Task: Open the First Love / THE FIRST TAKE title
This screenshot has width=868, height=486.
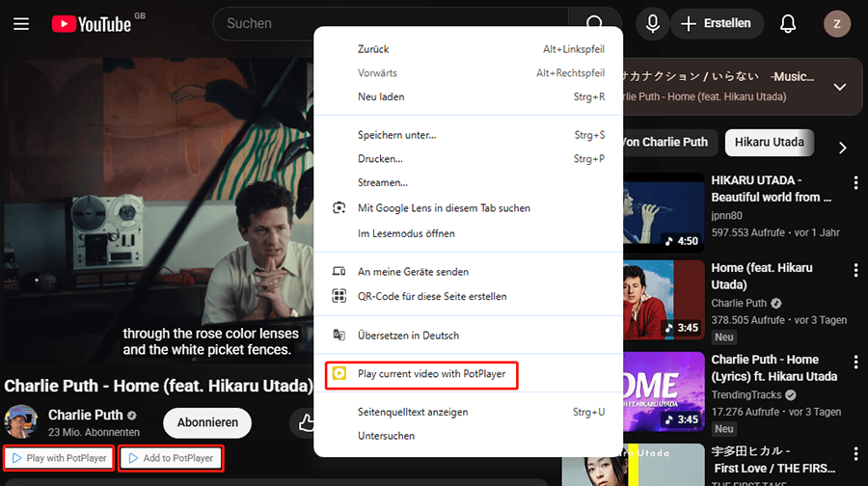Action: pos(773,460)
